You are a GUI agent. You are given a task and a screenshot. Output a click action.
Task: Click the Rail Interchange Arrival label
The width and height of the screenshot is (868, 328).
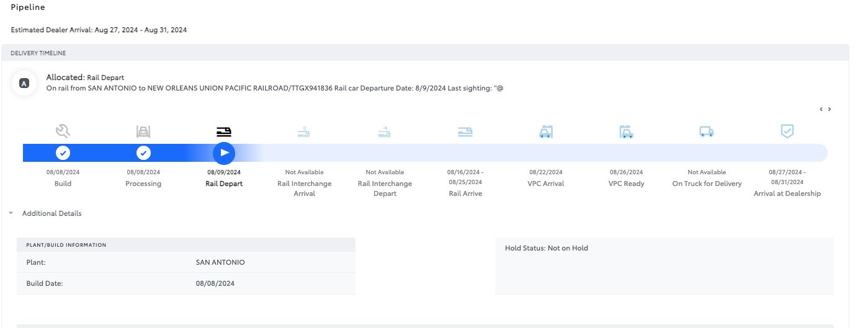304,188
